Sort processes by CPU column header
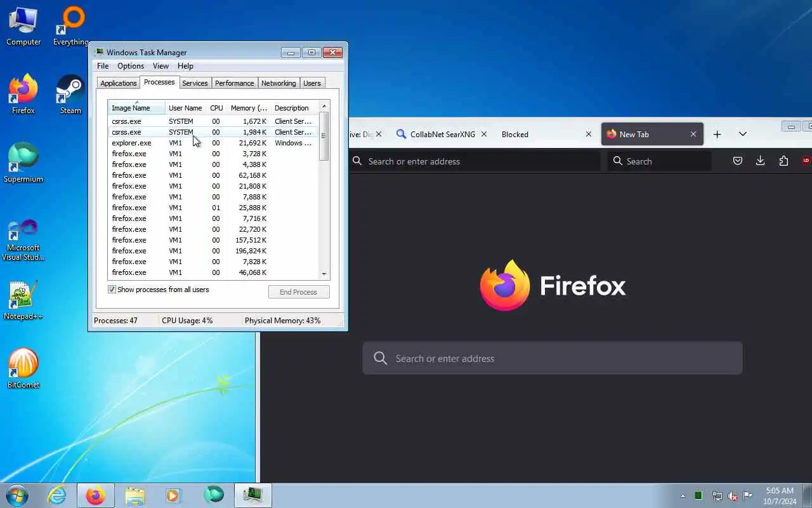The image size is (812, 508). [216, 108]
